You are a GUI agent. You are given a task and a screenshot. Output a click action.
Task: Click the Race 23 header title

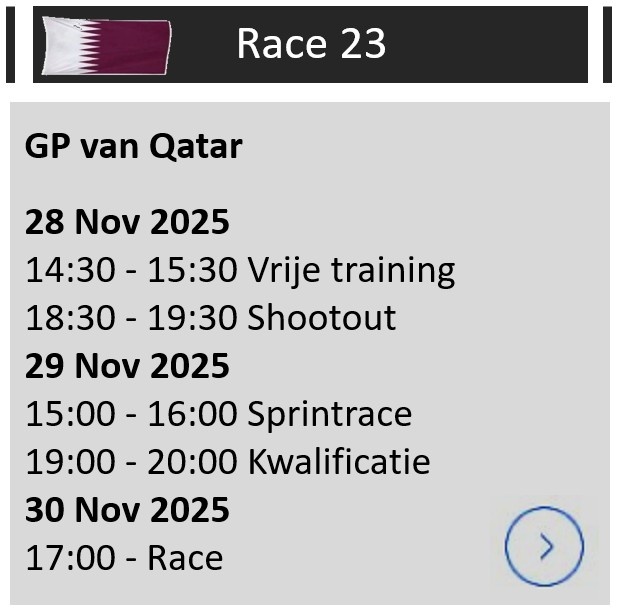click(311, 44)
